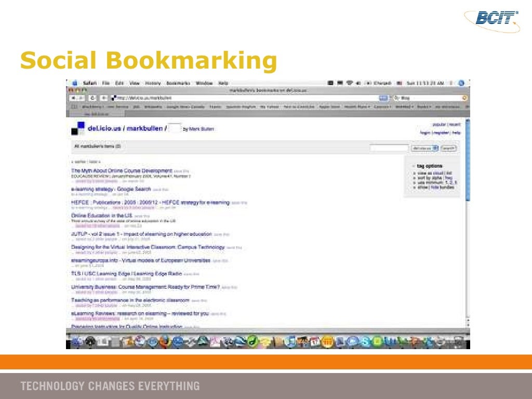Screen dimensions: 532x399
Task: Click the del.icio.us home link
Action: [x=104, y=129]
